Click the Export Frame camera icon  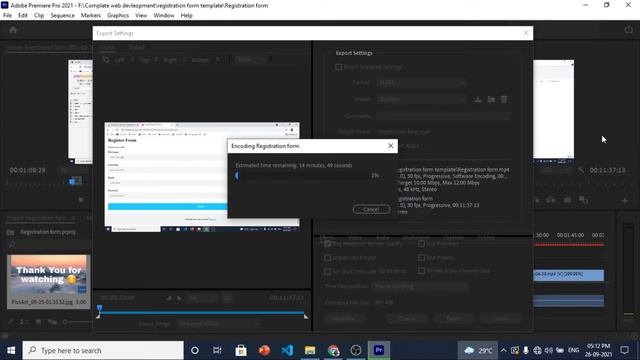point(567,200)
